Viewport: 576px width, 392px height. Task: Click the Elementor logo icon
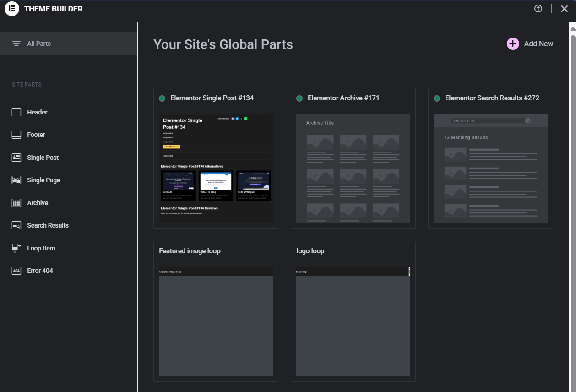11,9
